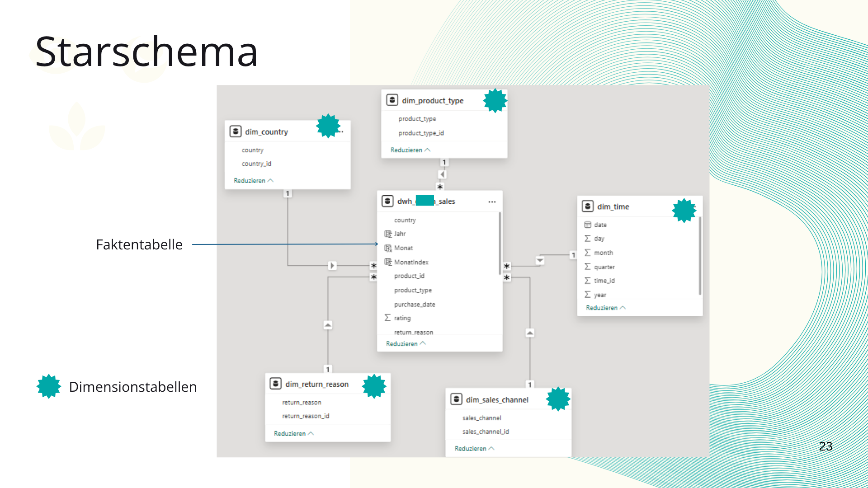Click the sigma icon beside quarter field
The width and height of the screenshot is (868, 488).
click(587, 267)
